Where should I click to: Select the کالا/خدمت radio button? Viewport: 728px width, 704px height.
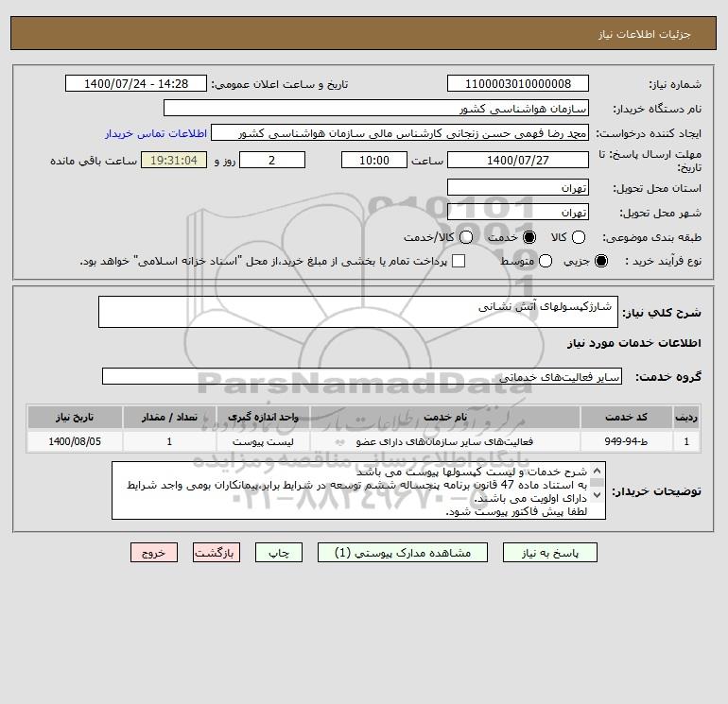tap(466, 237)
